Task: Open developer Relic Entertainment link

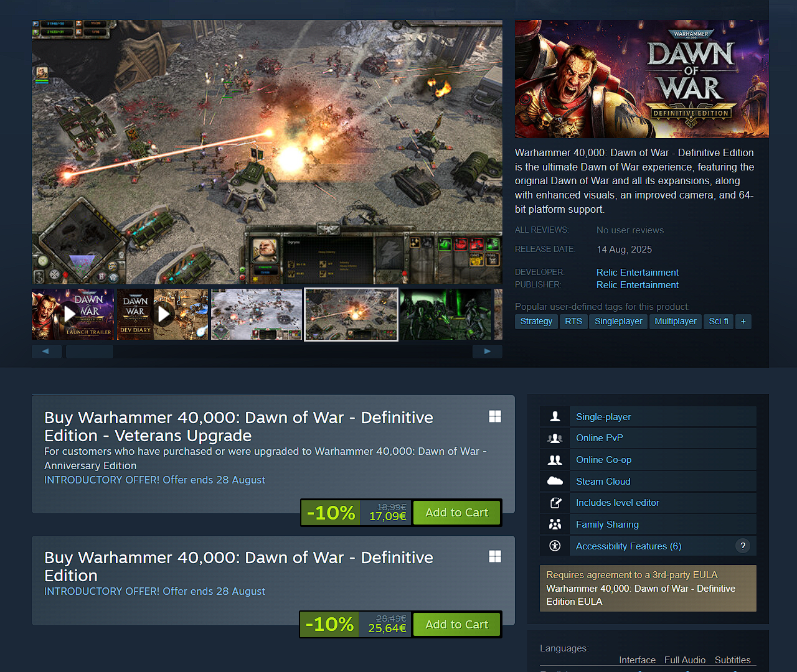Action: click(x=638, y=273)
